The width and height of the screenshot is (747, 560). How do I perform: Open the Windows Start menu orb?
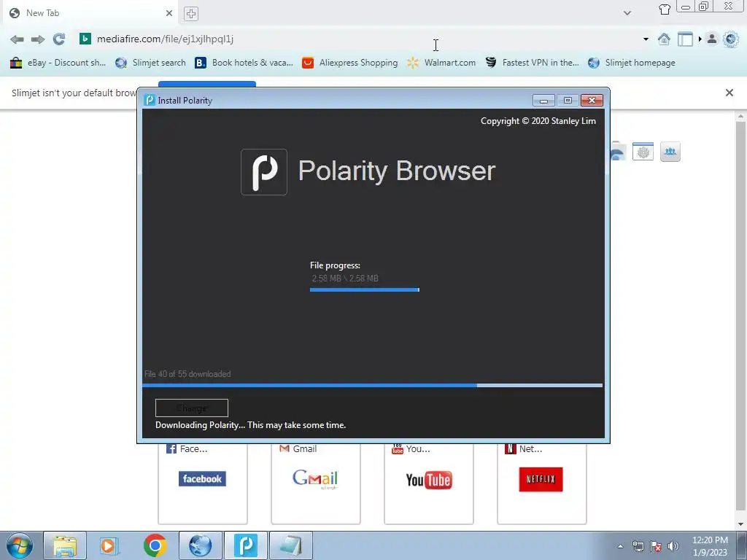[x=20, y=545]
